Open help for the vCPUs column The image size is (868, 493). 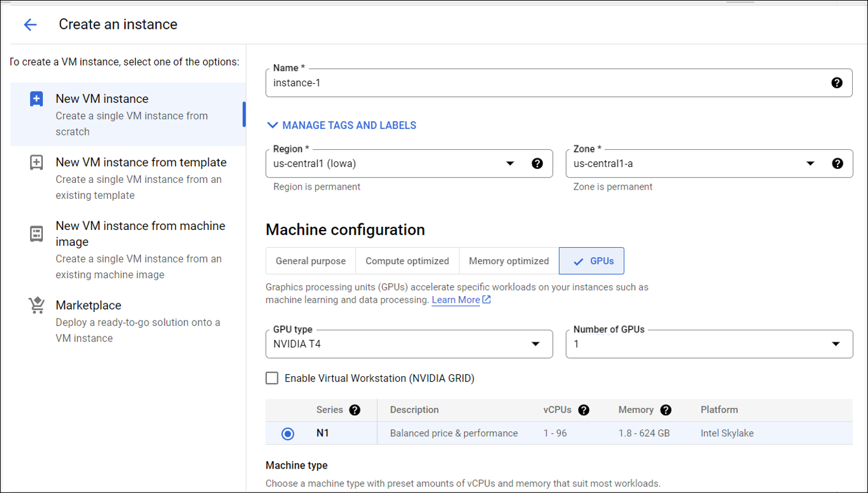pyautogui.click(x=585, y=410)
